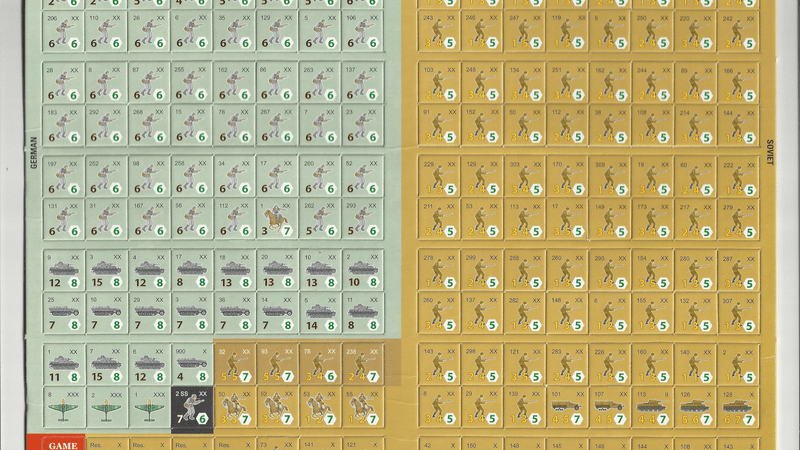
Task: Click Soviet infantry counter 307 XX
Action: tap(738, 312)
